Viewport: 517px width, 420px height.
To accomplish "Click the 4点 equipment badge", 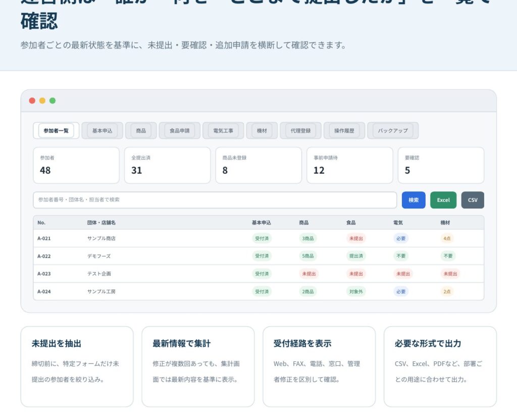I will 447,238.
